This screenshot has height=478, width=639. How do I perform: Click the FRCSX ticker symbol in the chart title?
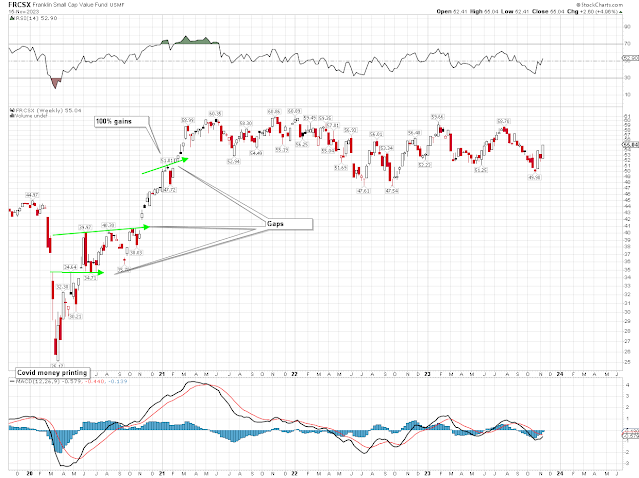click(x=20, y=4)
